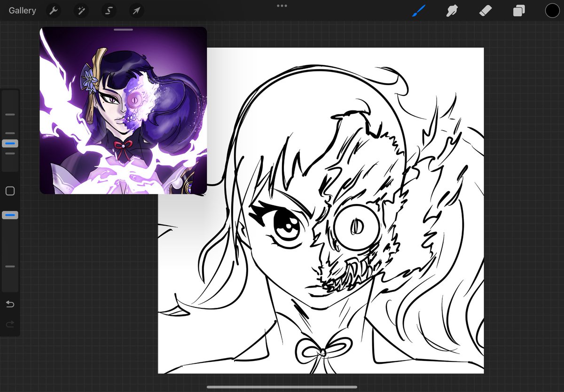Screen dimensions: 564x392
Task: Select the Smudge tool
Action: pos(452,10)
